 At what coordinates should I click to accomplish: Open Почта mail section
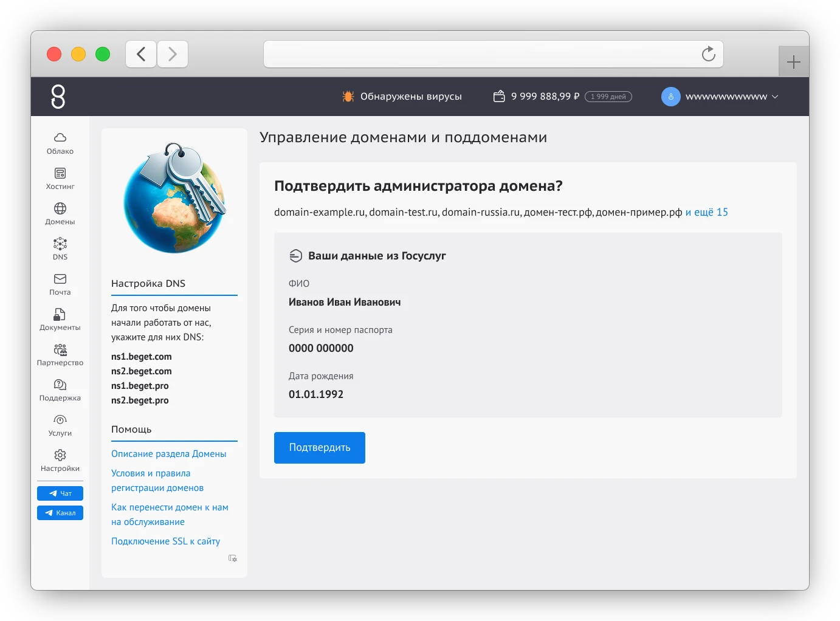click(x=60, y=284)
